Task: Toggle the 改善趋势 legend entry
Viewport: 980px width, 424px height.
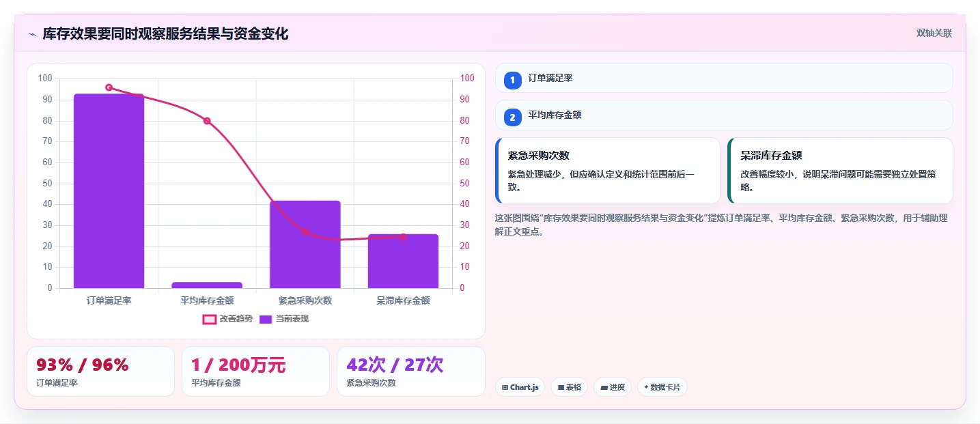Action: 227,319
